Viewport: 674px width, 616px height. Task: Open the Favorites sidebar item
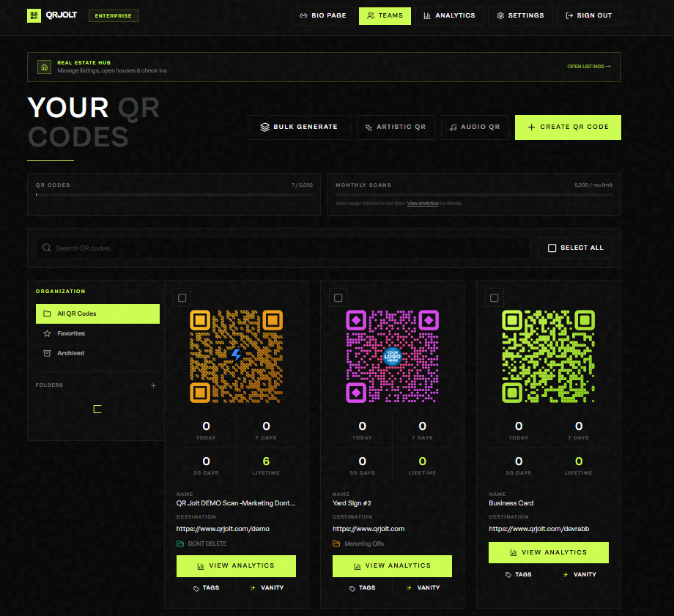click(x=97, y=333)
